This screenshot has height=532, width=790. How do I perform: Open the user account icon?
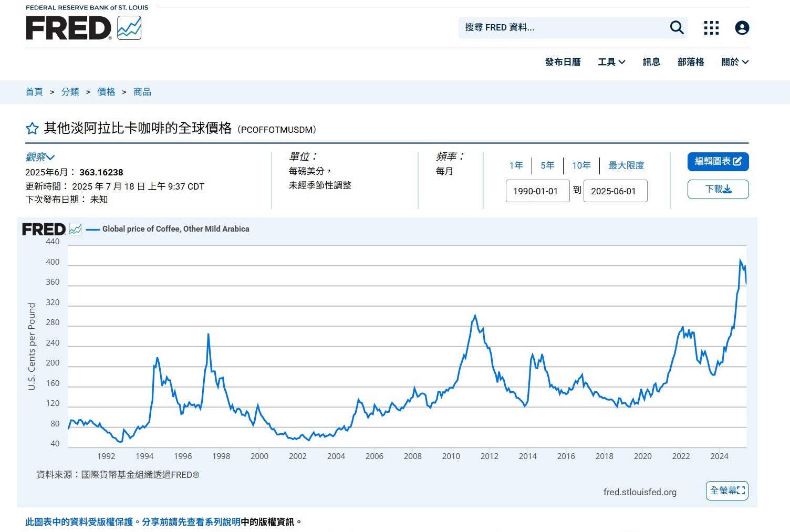742,28
